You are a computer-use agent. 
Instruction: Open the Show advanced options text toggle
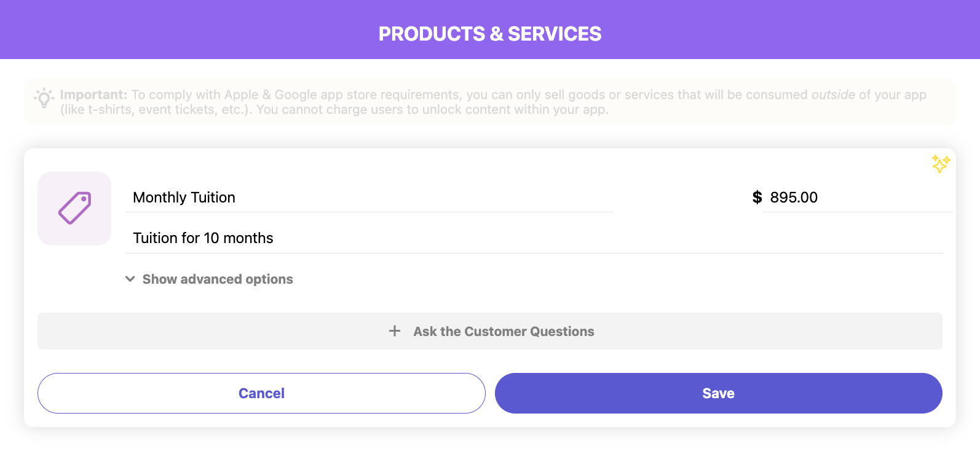click(218, 279)
